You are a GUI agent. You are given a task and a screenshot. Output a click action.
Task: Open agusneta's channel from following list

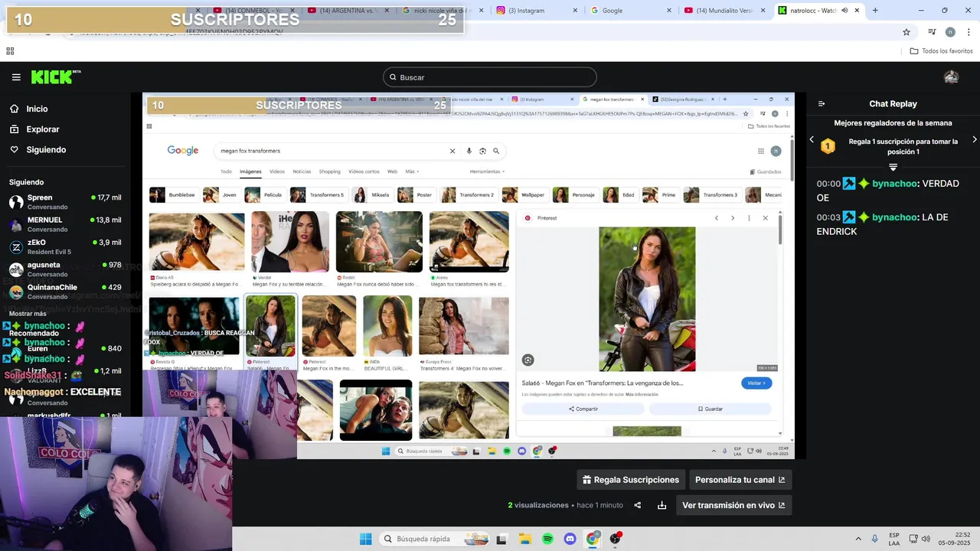tap(65, 269)
